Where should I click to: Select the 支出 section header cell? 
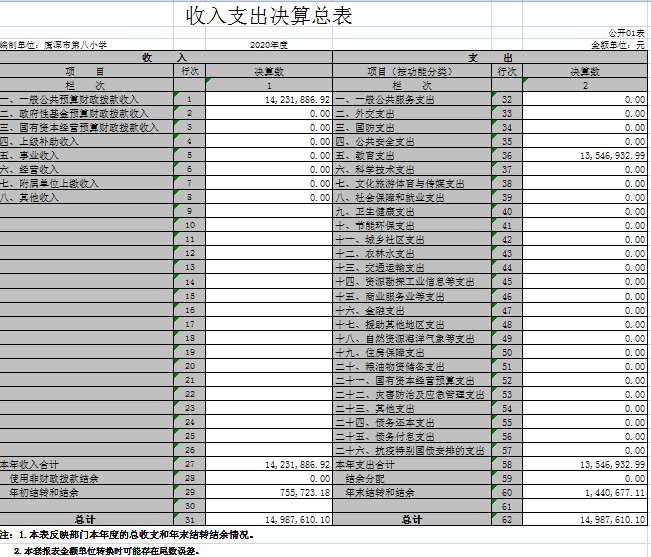[x=490, y=58]
